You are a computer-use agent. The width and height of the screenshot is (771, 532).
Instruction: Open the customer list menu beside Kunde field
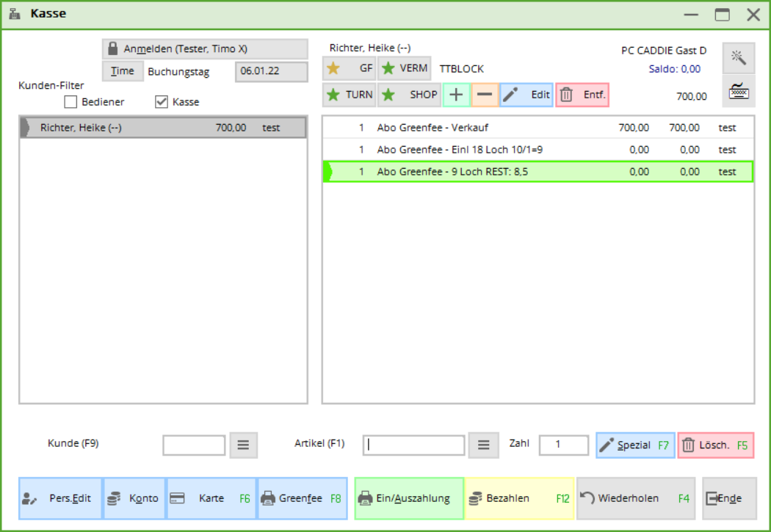point(243,445)
